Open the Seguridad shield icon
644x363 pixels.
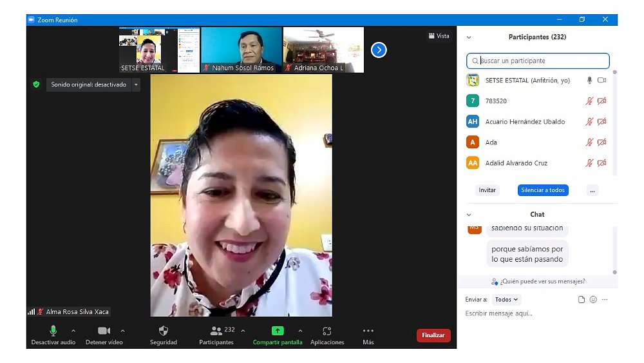(x=164, y=331)
